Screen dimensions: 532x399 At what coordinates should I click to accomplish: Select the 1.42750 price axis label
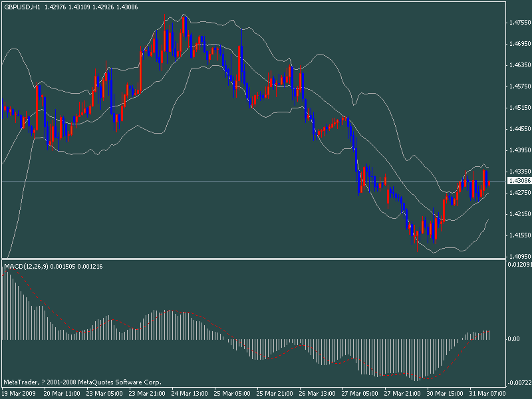point(520,193)
